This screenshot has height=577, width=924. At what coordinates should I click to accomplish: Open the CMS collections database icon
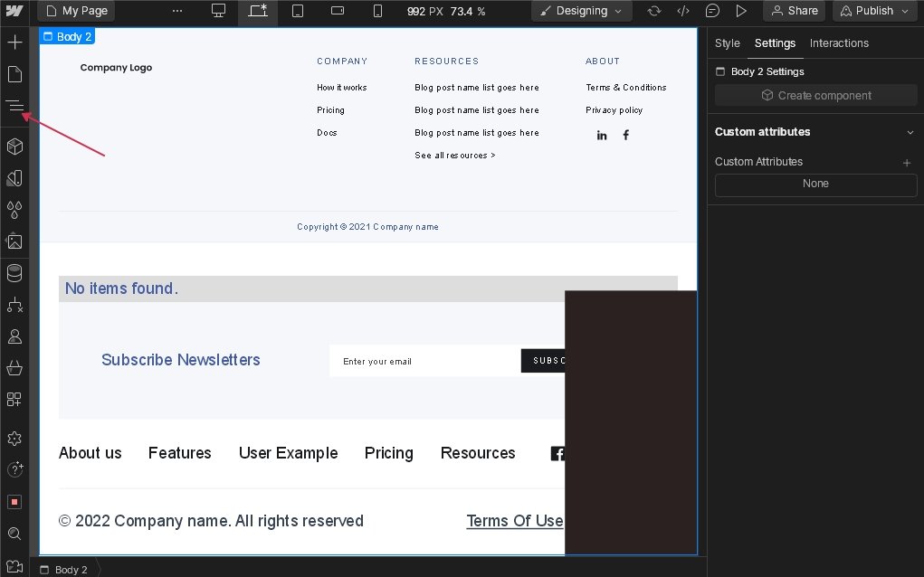coord(14,273)
